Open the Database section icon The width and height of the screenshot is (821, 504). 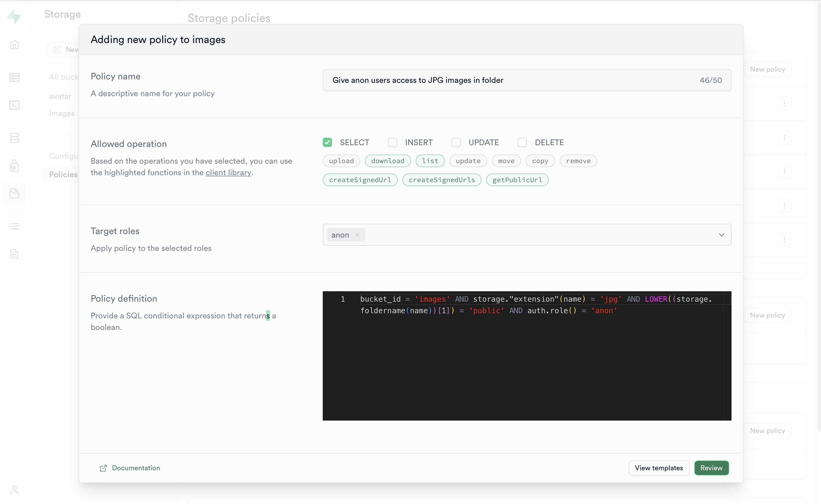(15, 138)
